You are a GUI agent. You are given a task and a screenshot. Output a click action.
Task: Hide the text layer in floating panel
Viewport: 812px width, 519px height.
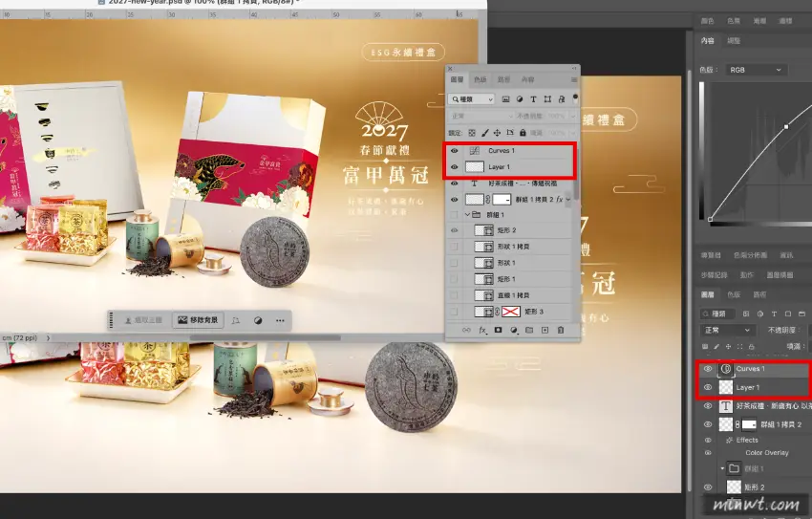[x=454, y=184]
